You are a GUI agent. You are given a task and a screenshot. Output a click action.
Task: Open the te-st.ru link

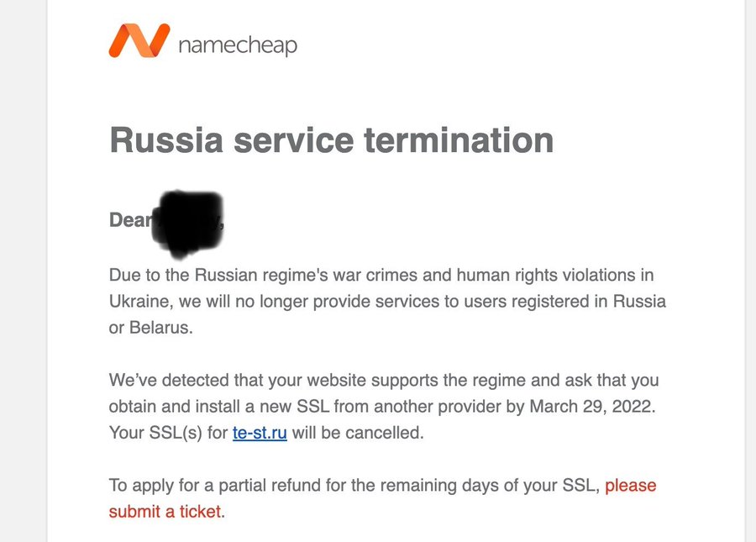(260, 433)
